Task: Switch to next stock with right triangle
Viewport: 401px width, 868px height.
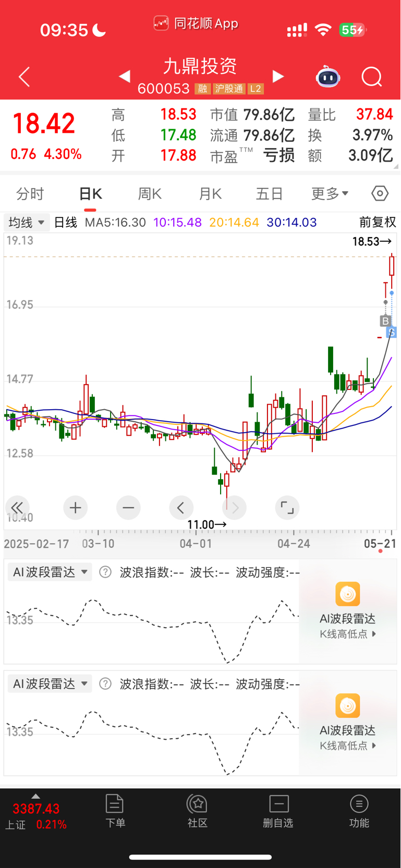Action: pyautogui.click(x=278, y=77)
